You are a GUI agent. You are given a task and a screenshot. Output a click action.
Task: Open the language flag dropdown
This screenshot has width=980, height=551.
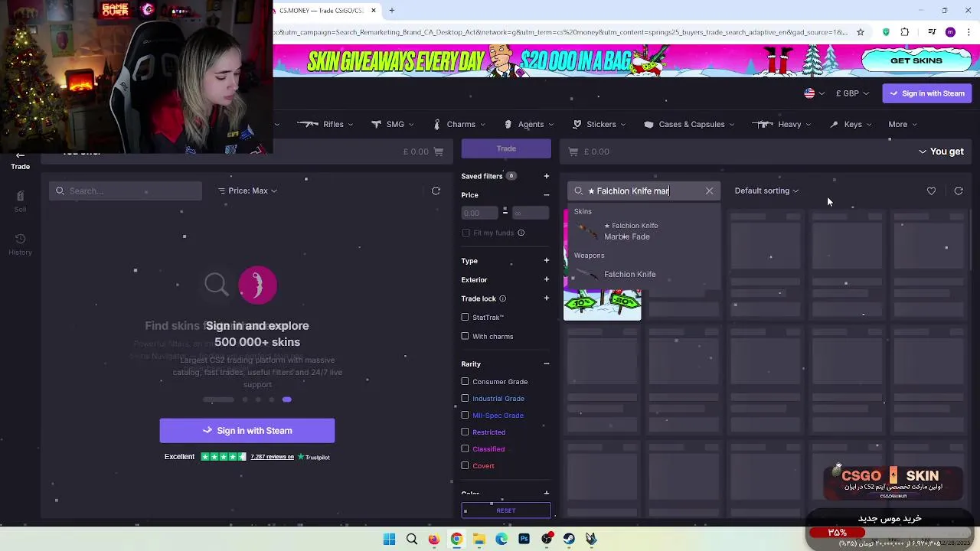(x=814, y=93)
